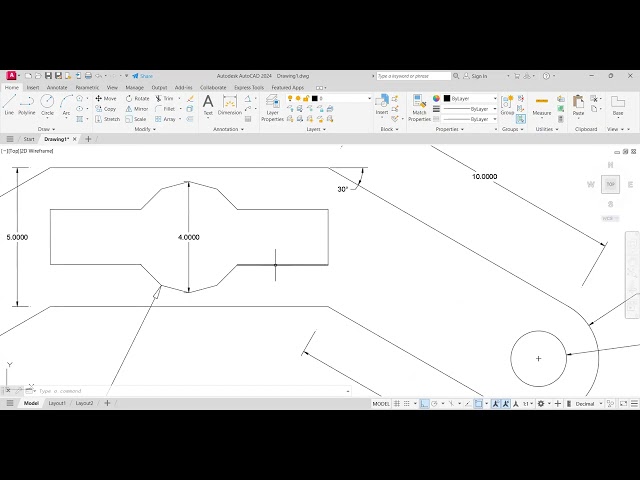
Task: Click the Stretch tool
Action: (107, 119)
